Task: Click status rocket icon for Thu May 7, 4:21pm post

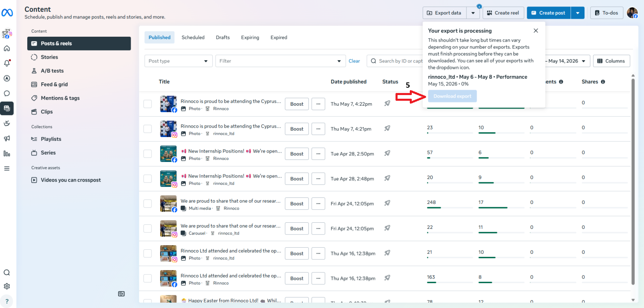Action: (x=387, y=128)
